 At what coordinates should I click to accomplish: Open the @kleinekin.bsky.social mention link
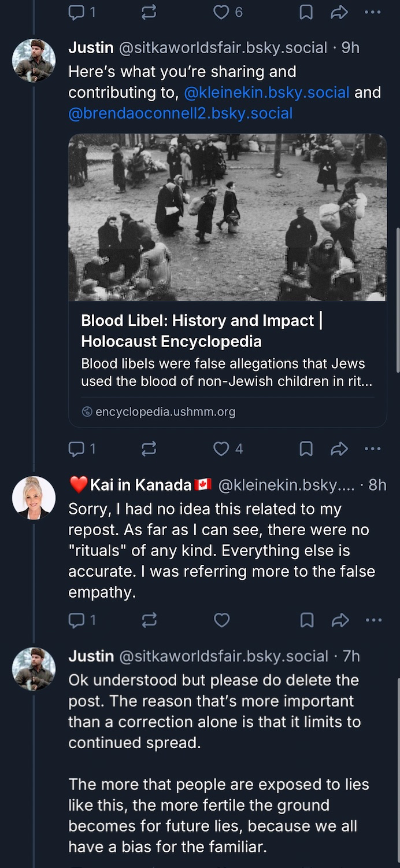point(266,93)
